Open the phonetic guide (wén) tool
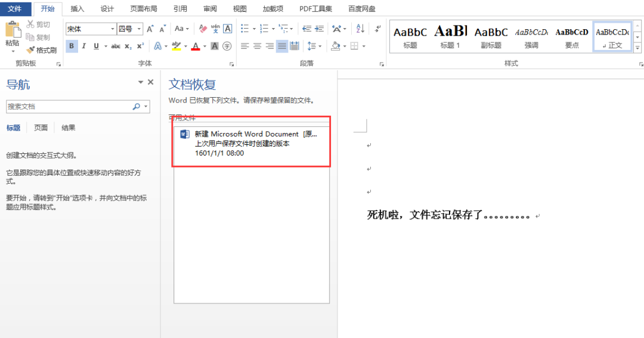644x338 pixels. (x=215, y=29)
